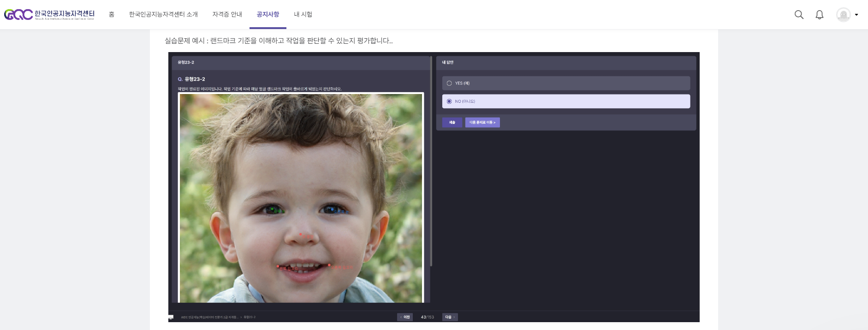Open the notifications bell icon
The height and width of the screenshot is (330, 868).
(x=820, y=15)
